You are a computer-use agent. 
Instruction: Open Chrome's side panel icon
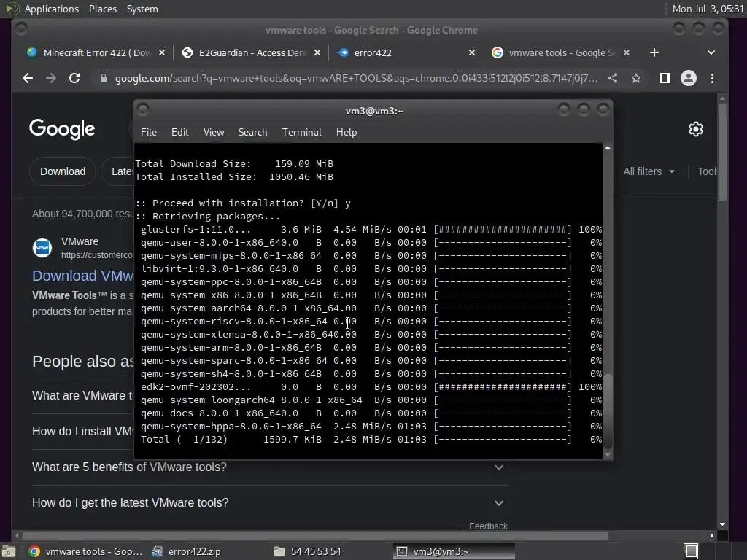665,78
